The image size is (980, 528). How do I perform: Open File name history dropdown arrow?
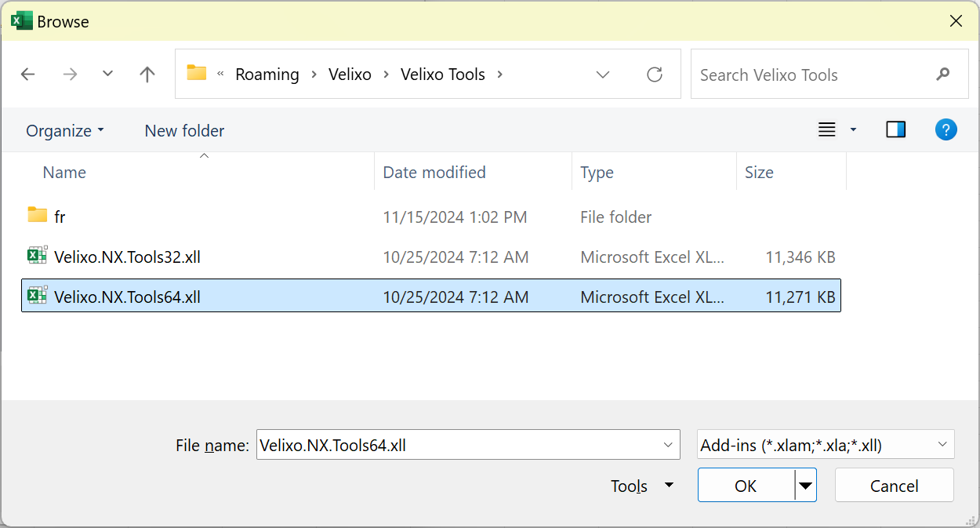tap(668, 445)
